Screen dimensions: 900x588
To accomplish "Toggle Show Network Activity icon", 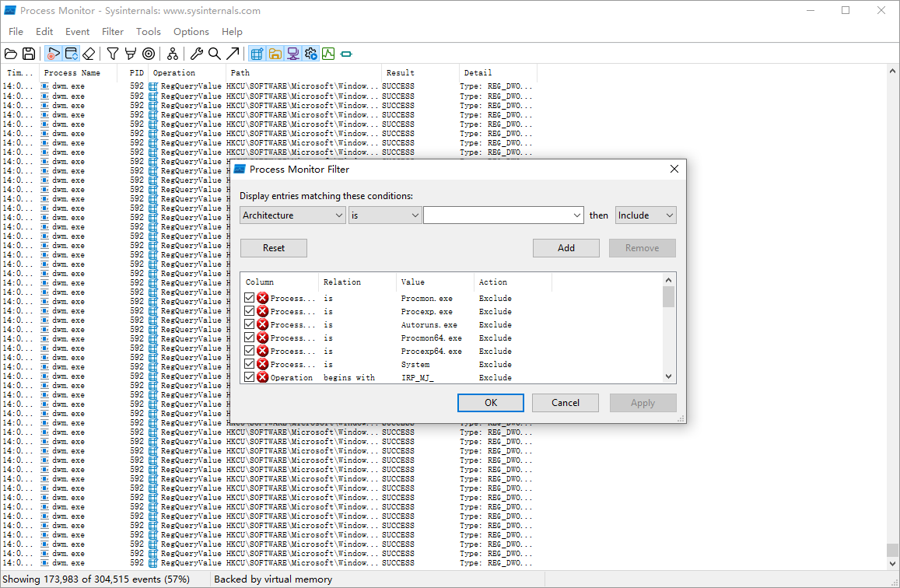I will tap(292, 54).
